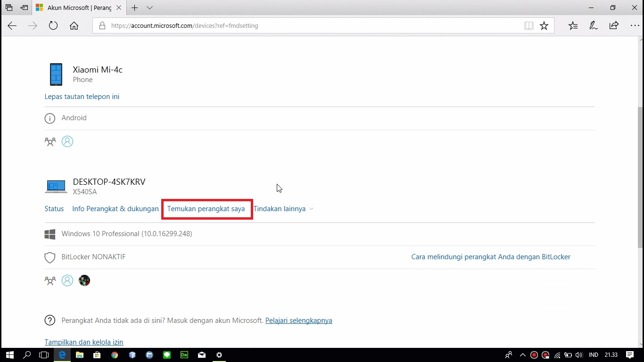644x362 pixels.
Task: Open the Windows Start menu
Action: (9, 355)
